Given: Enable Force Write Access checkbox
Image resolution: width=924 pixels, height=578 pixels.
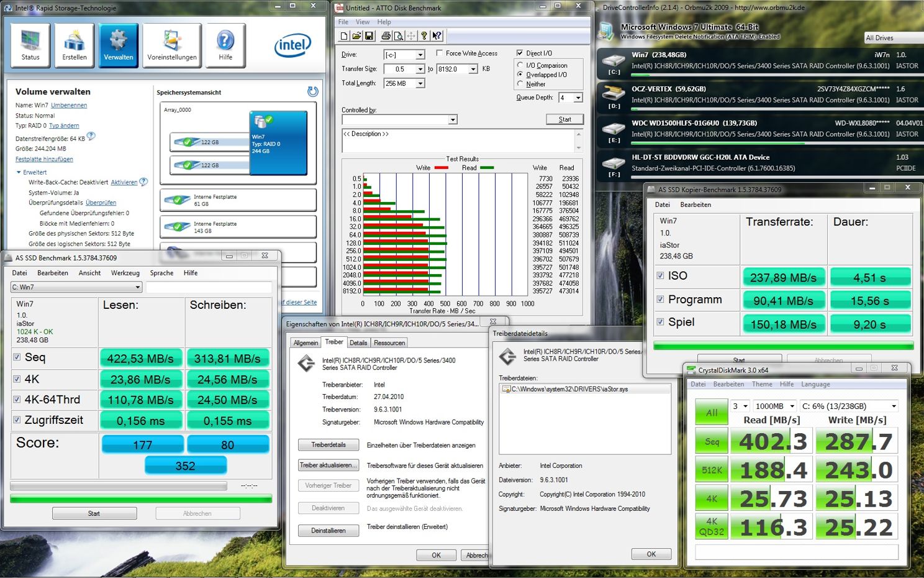Looking at the screenshot, I should 440,53.
